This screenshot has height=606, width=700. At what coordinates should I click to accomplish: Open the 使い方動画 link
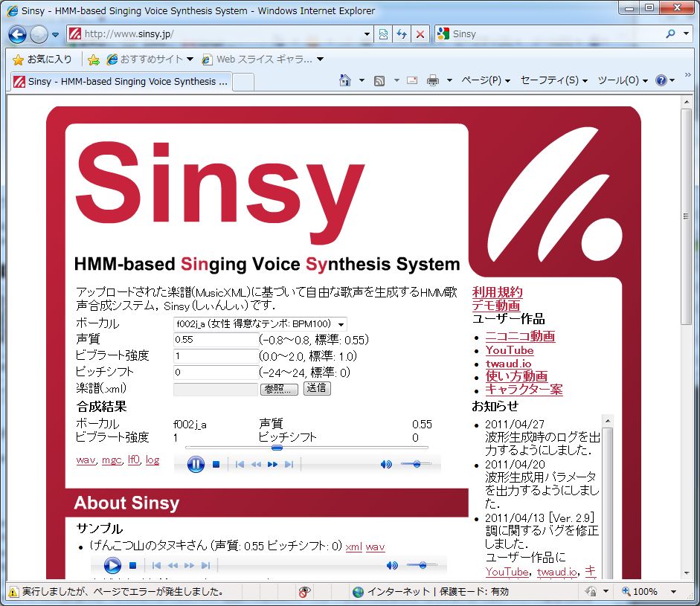[x=516, y=375]
